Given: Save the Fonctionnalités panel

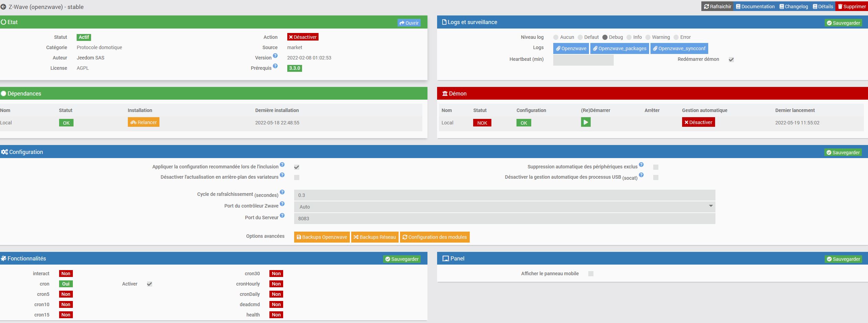Looking at the screenshot, I should pyautogui.click(x=402, y=259).
